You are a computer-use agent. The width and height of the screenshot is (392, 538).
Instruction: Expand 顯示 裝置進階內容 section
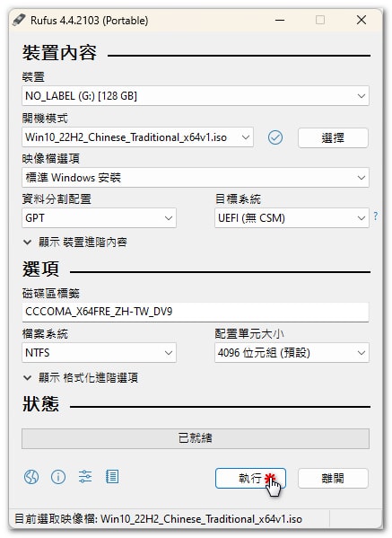75,243
